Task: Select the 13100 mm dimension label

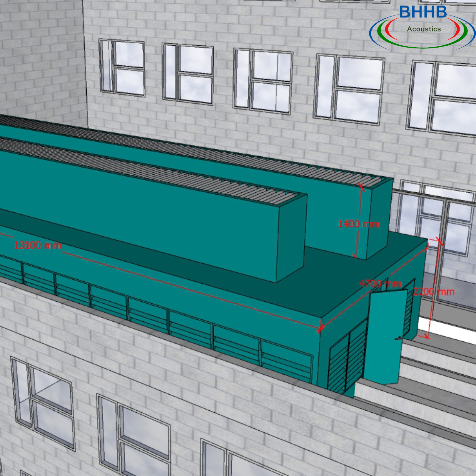Action: [x=37, y=245]
